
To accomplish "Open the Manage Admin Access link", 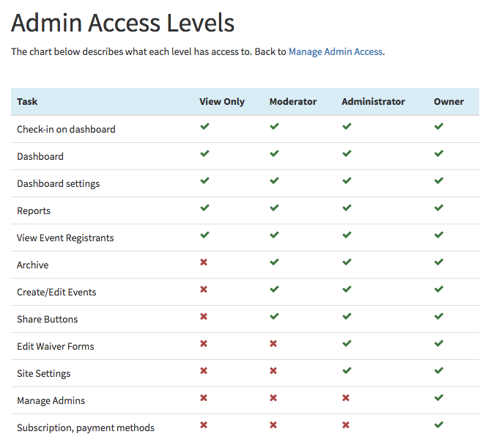I will click(x=336, y=51).
